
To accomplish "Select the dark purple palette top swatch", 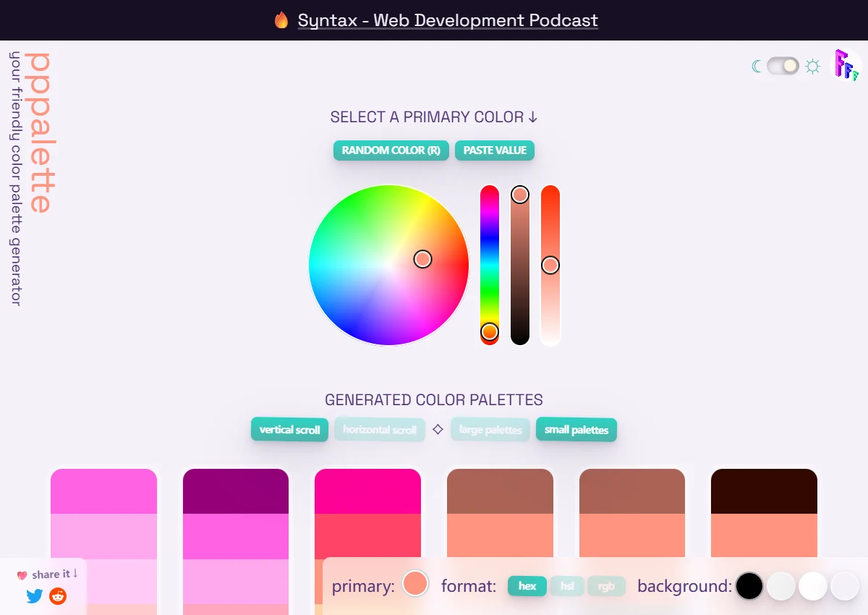I will 236,491.
